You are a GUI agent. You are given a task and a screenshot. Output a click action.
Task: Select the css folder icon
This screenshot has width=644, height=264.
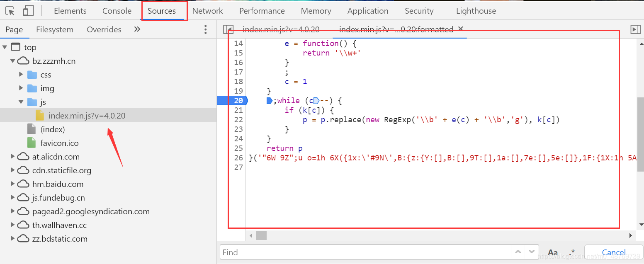click(32, 75)
